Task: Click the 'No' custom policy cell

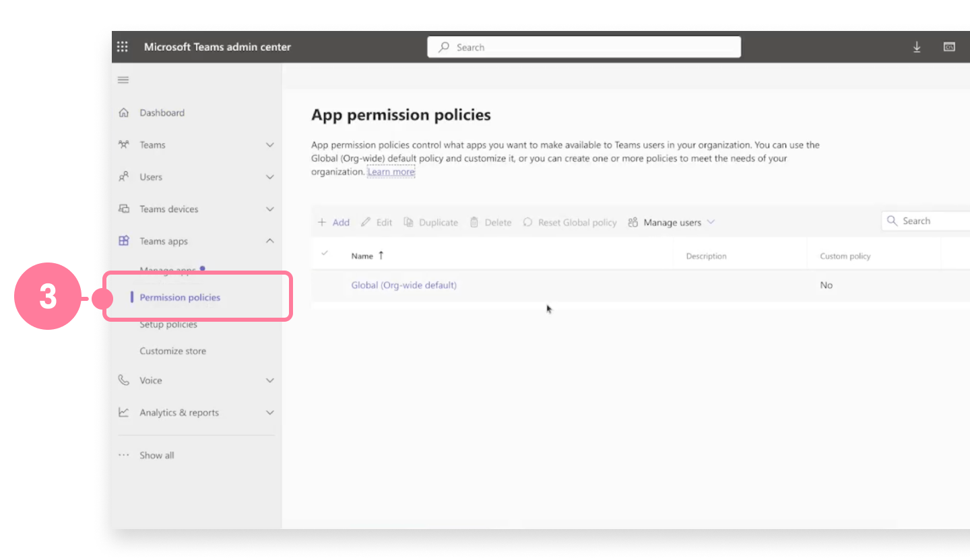Action: tap(827, 285)
